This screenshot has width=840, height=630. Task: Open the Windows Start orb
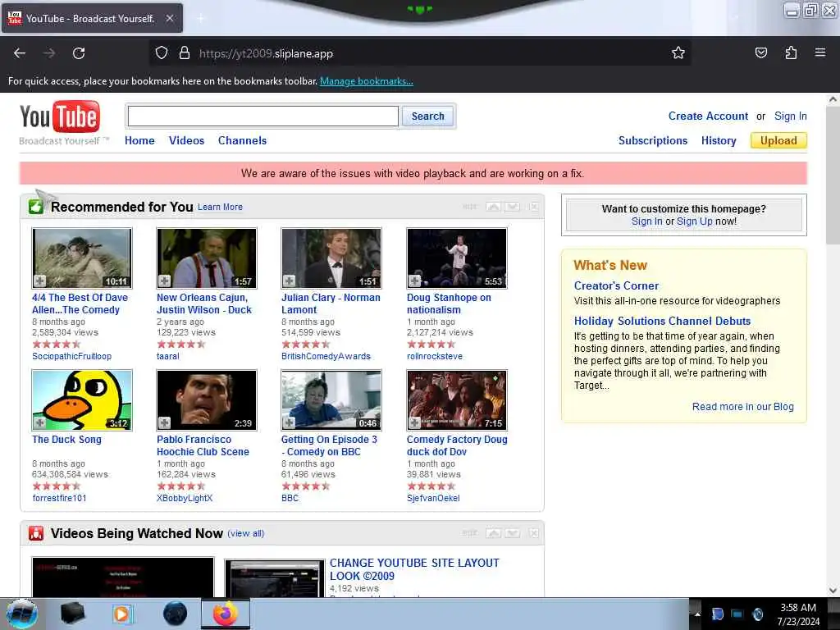click(22, 614)
